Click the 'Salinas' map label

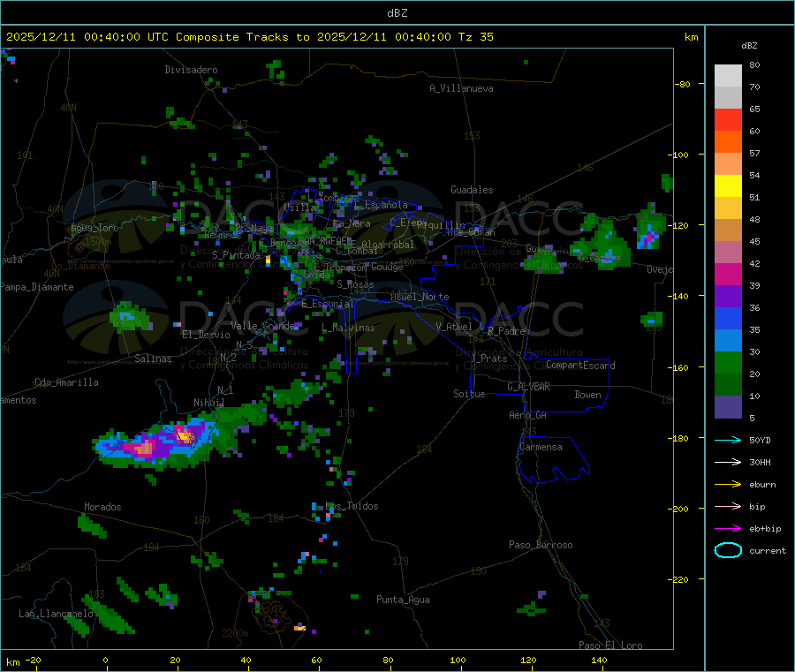tap(153, 359)
